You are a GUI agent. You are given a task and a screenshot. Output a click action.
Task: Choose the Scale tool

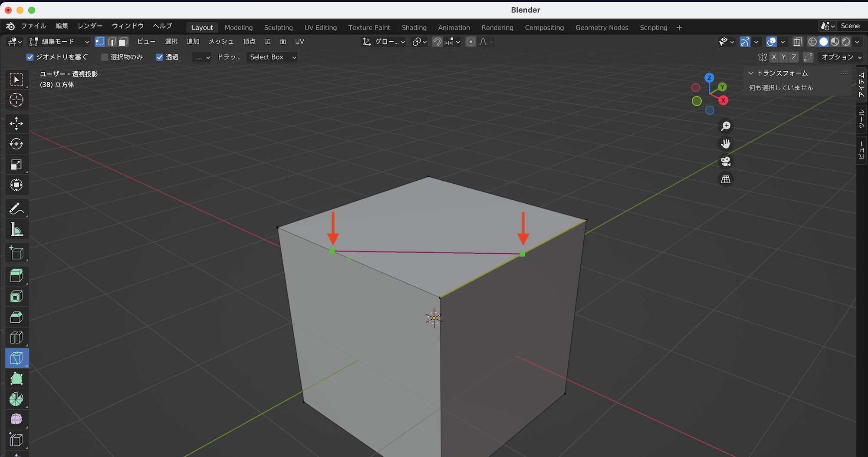[16, 165]
